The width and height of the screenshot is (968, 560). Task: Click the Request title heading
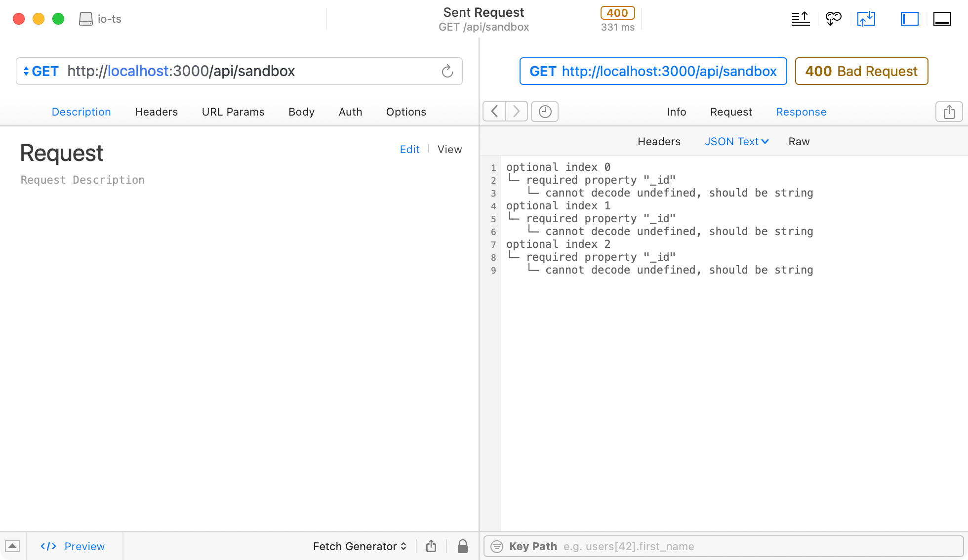point(62,153)
